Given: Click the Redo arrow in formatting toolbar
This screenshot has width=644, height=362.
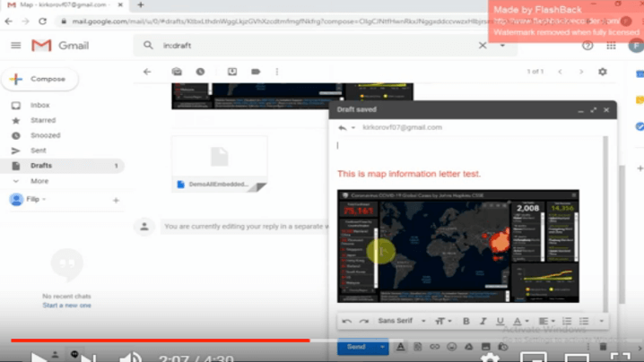Looking at the screenshot, I should (364, 322).
